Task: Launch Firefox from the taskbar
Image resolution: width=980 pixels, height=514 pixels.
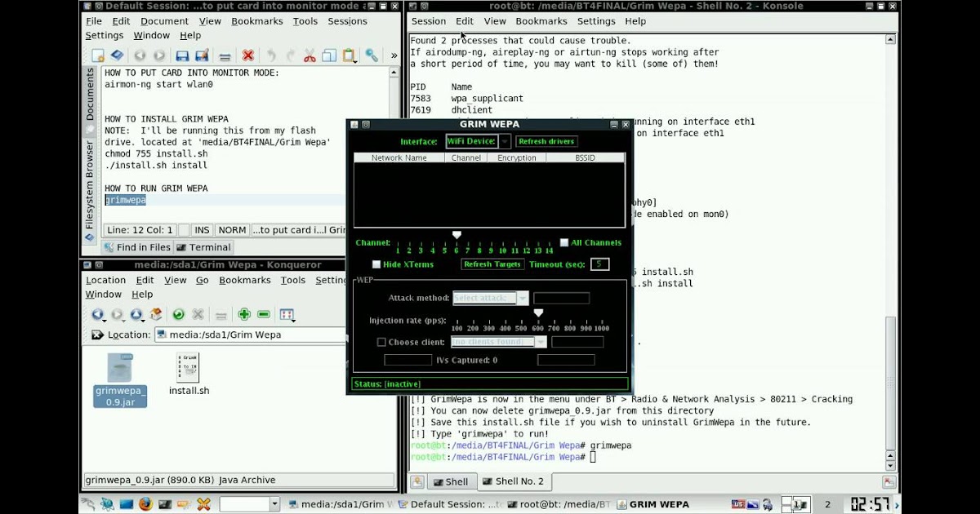Action: pyautogui.click(x=145, y=504)
